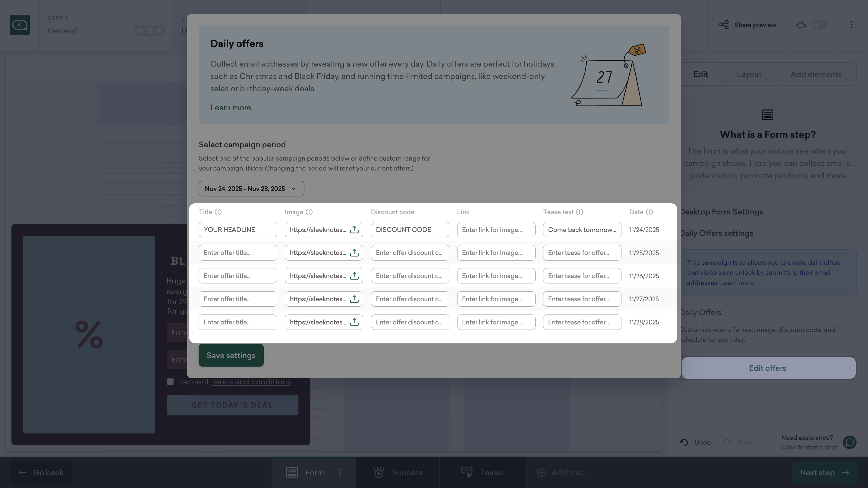Upload image for the 11/24/2025 offer
This screenshot has height=488, width=868.
tap(354, 230)
